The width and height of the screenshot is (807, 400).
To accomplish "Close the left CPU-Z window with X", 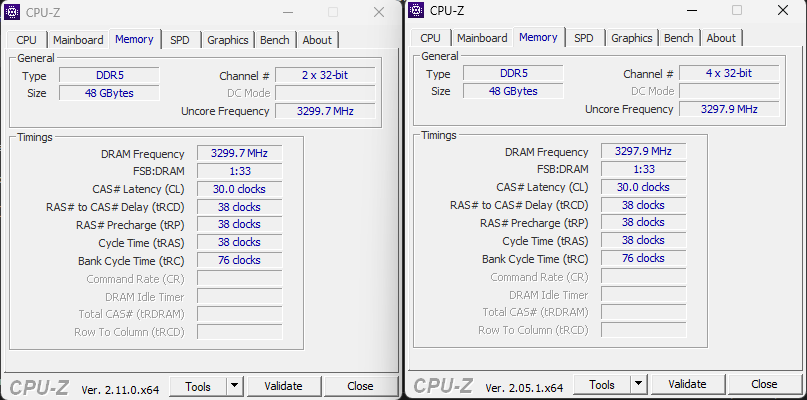I will 379,12.
